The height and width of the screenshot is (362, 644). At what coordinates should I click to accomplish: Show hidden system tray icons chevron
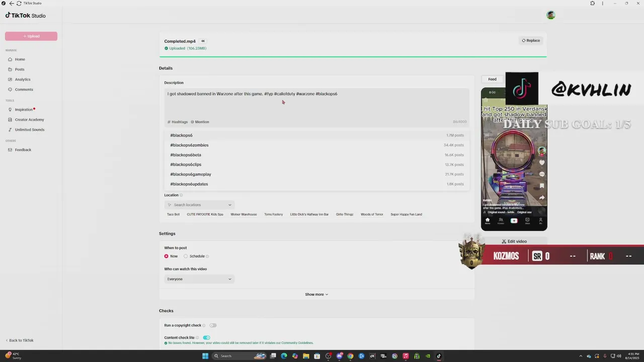[581, 356]
